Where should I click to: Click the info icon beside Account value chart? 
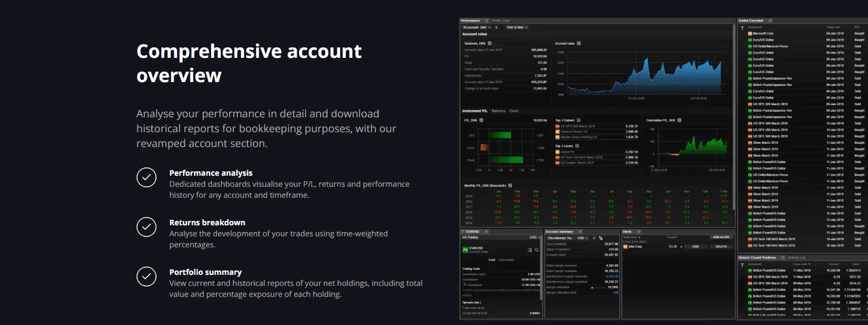coord(578,43)
